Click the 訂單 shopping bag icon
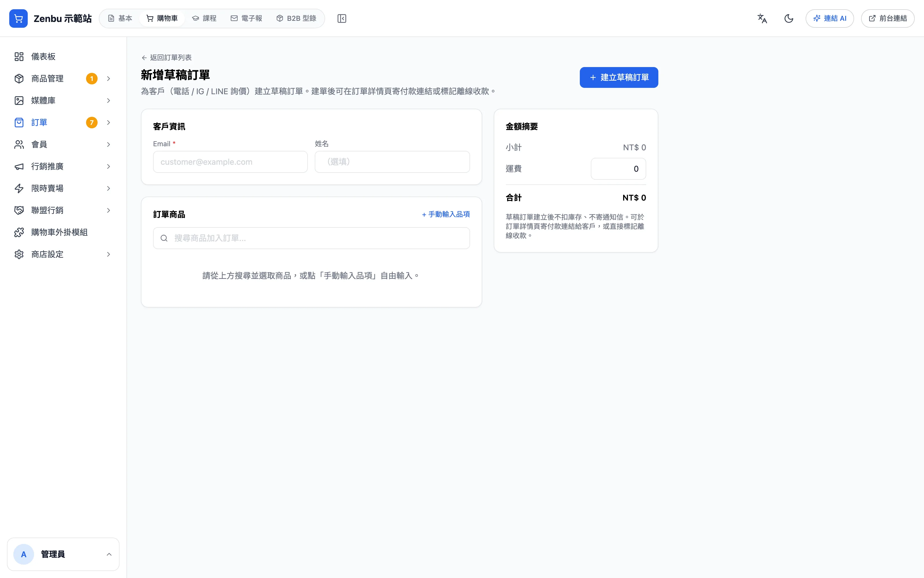 point(19,122)
